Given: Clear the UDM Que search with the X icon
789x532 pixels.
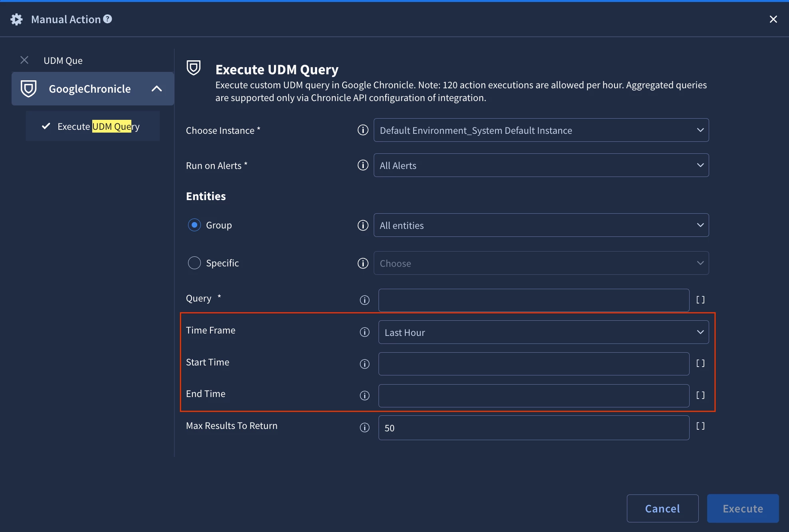Looking at the screenshot, I should click(24, 60).
